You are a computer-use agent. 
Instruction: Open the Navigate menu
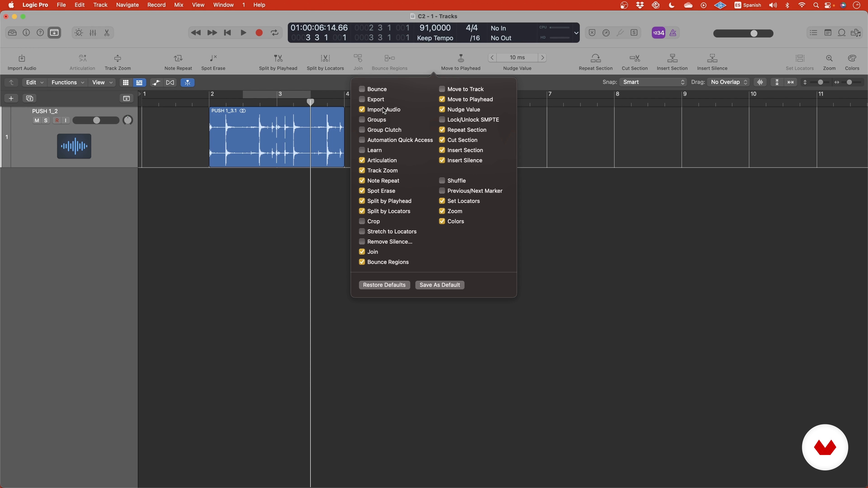[x=127, y=5]
